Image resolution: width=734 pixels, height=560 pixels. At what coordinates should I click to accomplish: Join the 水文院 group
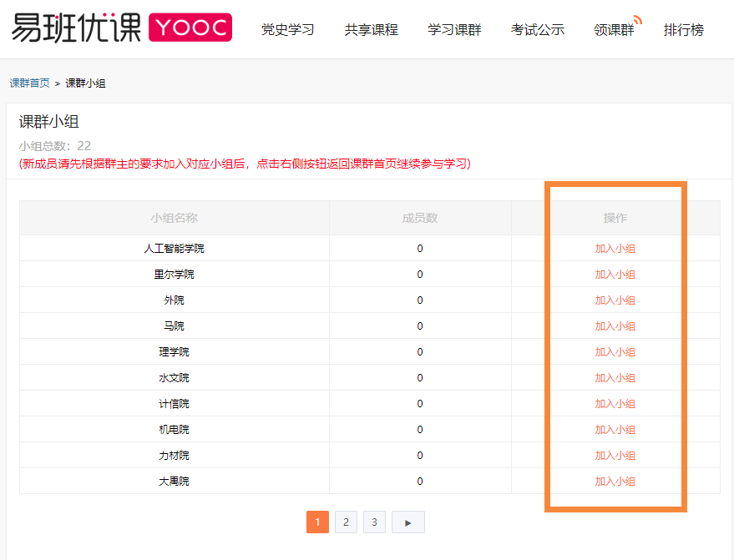pos(615,378)
